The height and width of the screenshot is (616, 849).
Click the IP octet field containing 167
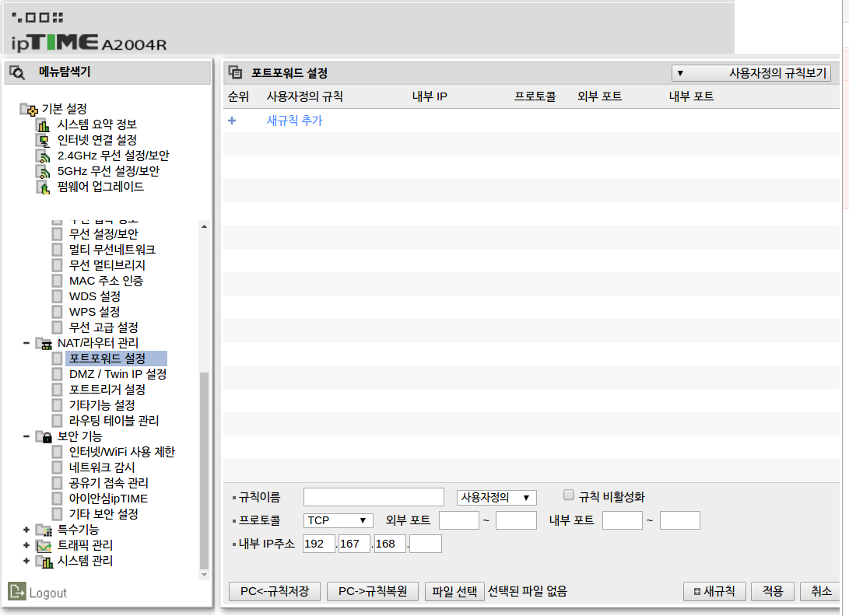coord(354,544)
